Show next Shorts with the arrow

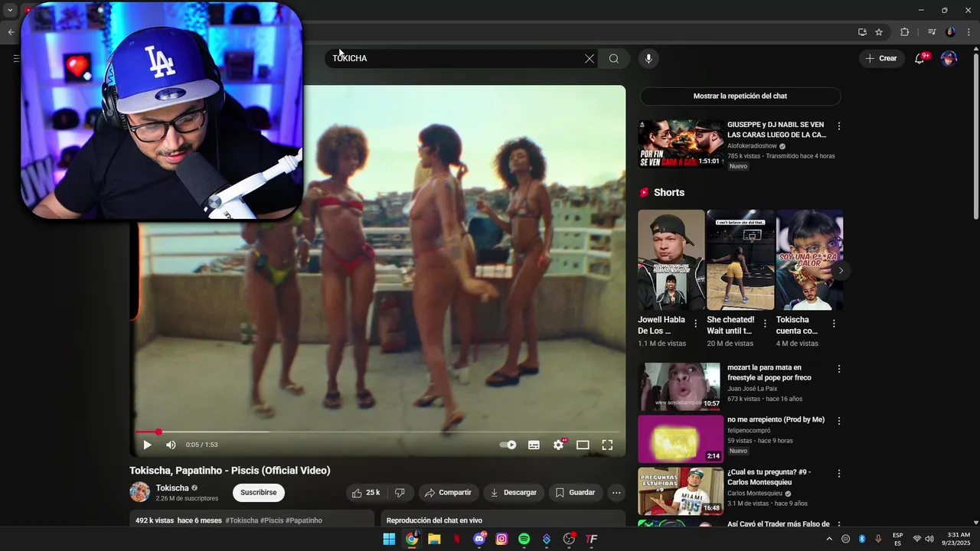click(x=841, y=270)
